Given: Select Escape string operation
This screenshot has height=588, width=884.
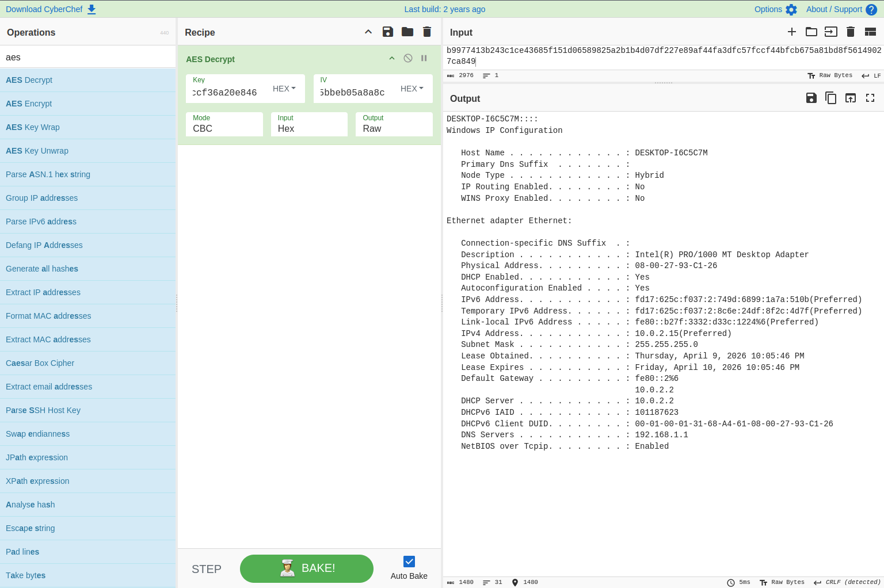Looking at the screenshot, I should tap(87, 528).
